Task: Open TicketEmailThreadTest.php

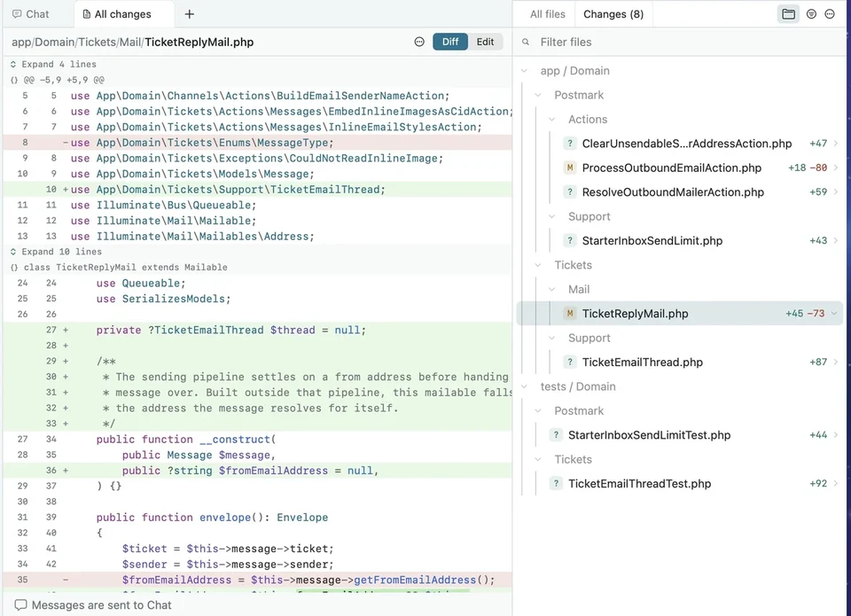Action: (x=639, y=484)
